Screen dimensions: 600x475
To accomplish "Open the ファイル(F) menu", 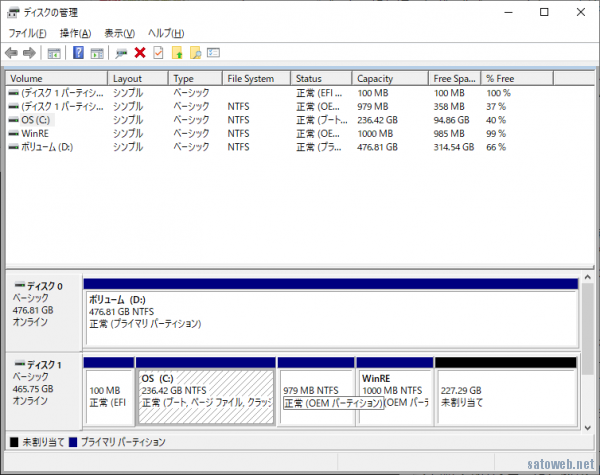I will click(29, 33).
